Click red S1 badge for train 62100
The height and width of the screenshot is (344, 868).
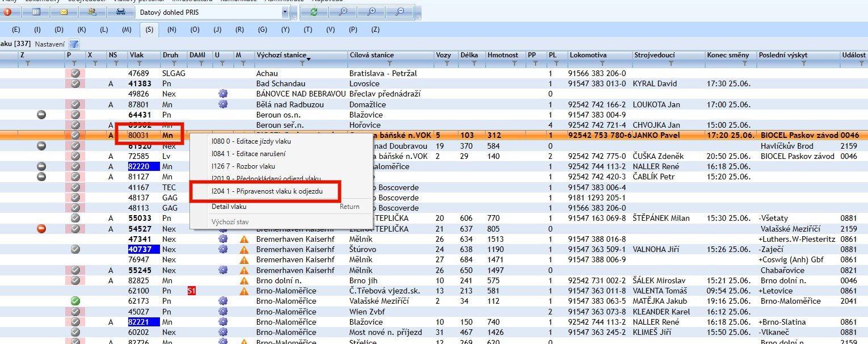(x=192, y=291)
